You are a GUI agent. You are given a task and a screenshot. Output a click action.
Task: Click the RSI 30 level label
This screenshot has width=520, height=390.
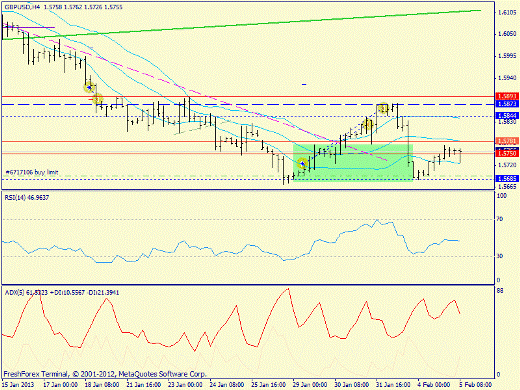point(500,256)
